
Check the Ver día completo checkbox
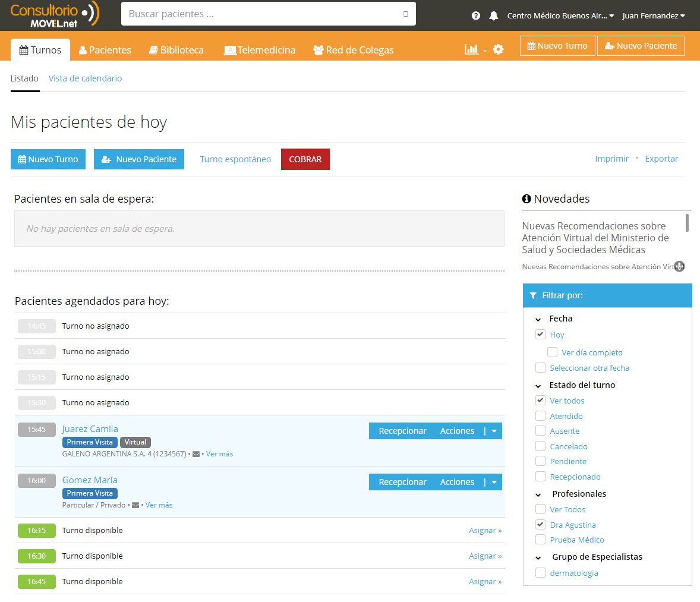tap(552, 352)
